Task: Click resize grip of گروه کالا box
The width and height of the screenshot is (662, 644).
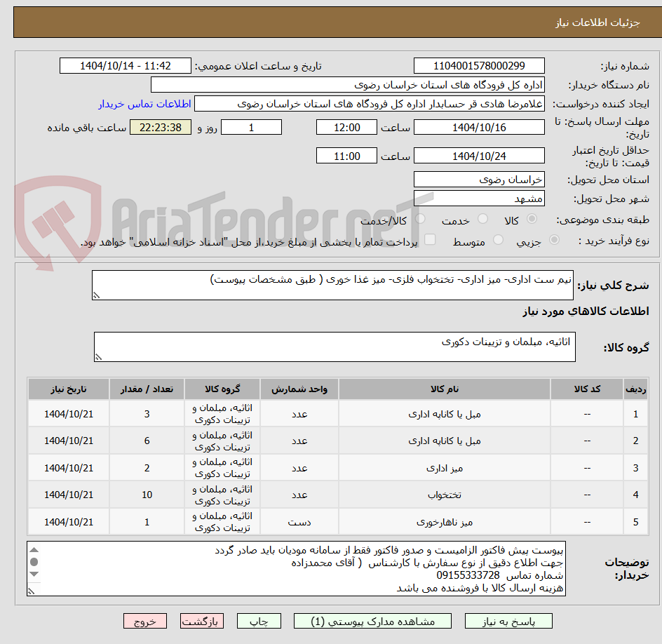Action: [98, 357]
